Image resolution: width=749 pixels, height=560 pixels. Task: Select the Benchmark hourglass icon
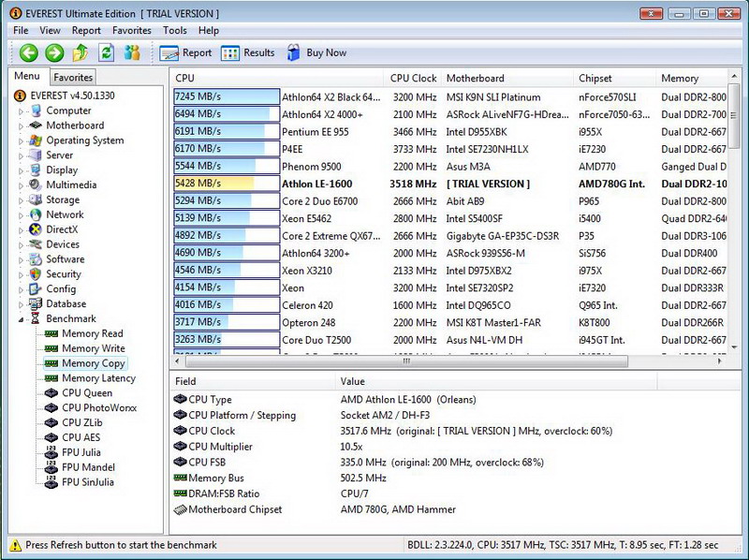pos(36,318)
